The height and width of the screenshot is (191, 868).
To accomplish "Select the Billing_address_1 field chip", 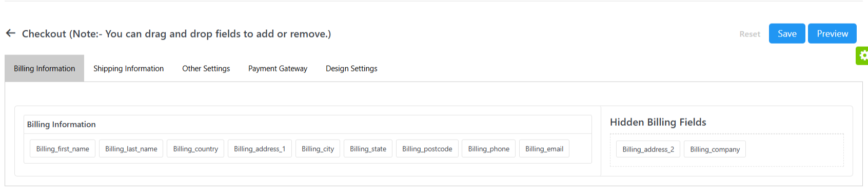I will point(260,149).
